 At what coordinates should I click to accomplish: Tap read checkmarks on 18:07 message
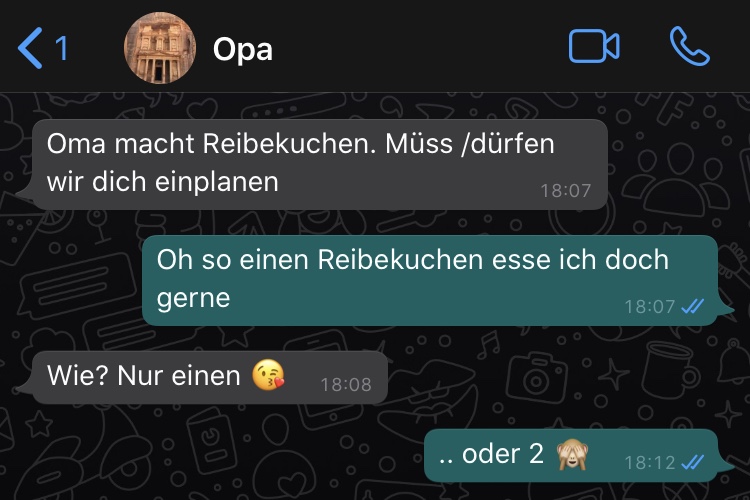click(x=693, y=306)
